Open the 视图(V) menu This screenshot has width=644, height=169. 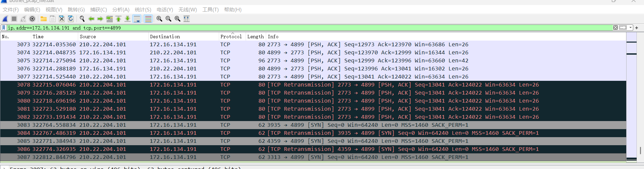click(x=54, y=10)
